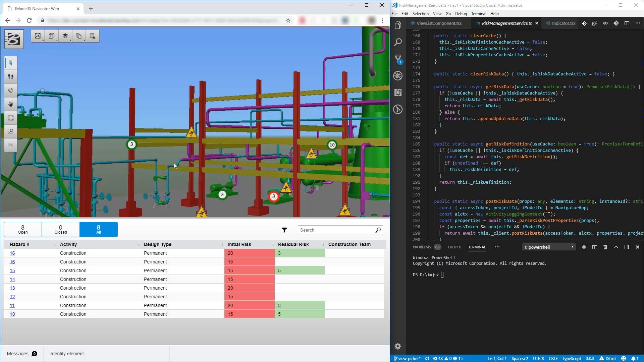Click the filter funnel icon
This screenshot has height=362, width=644.
(x=284, y=230)
